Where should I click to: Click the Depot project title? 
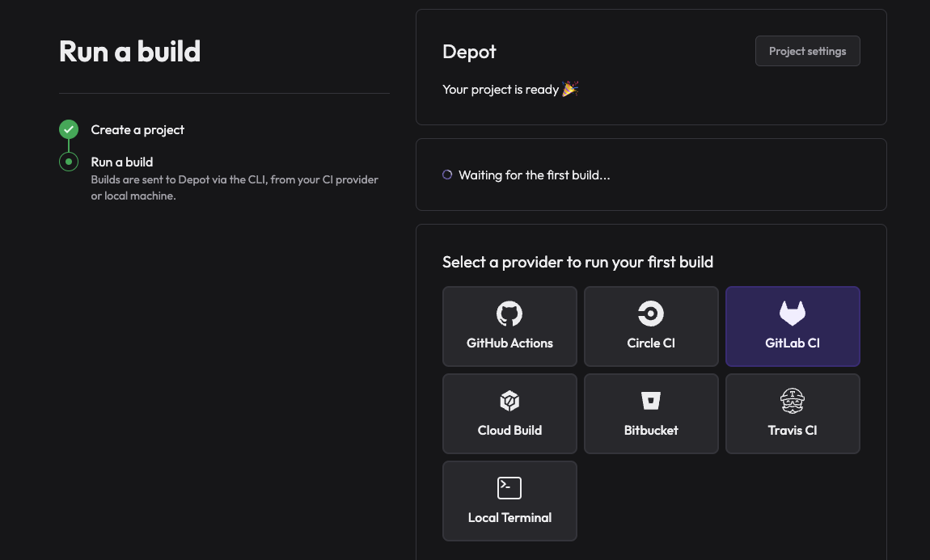click(x=469, y=52)
